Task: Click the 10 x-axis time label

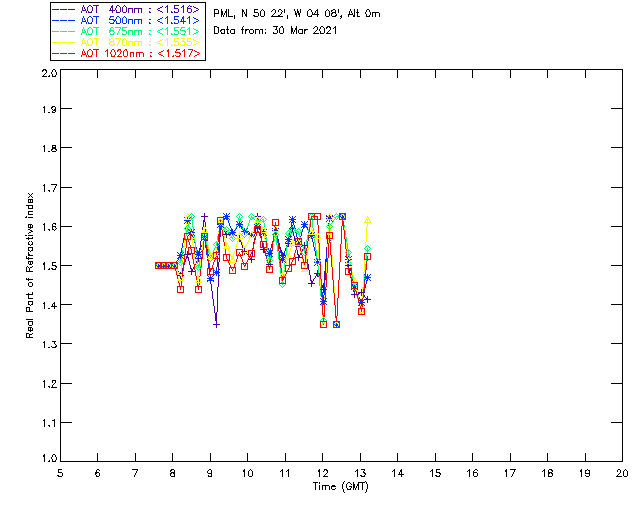Action: pos(247,473)
